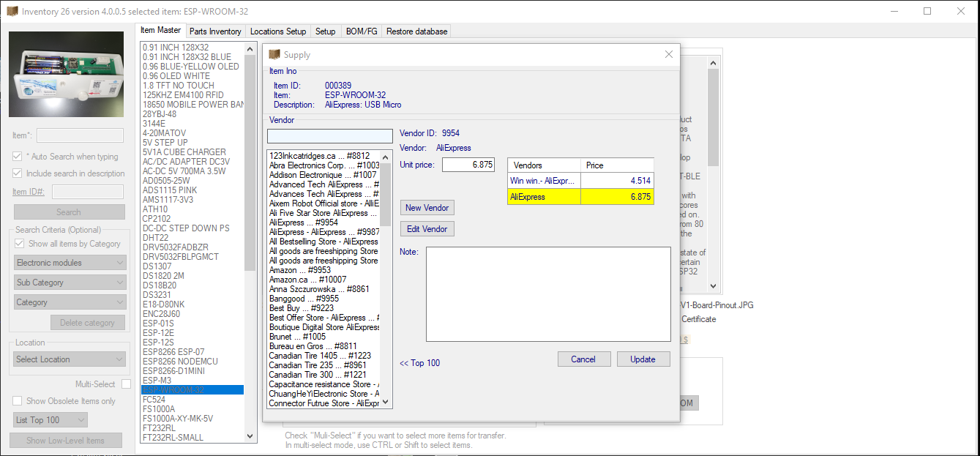Click the Vendors column header
Screen dimensions: 980x456
coord(544,165)
